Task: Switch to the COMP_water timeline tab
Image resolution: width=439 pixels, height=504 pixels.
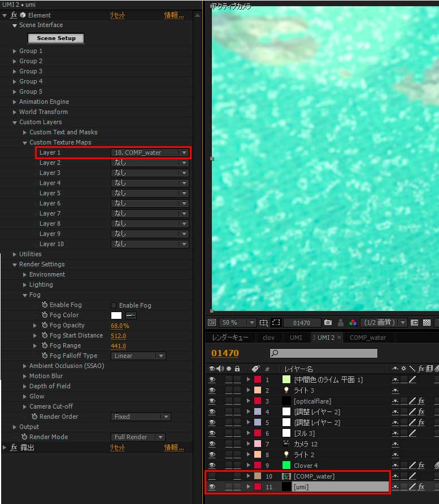Action: click(368, 338)
